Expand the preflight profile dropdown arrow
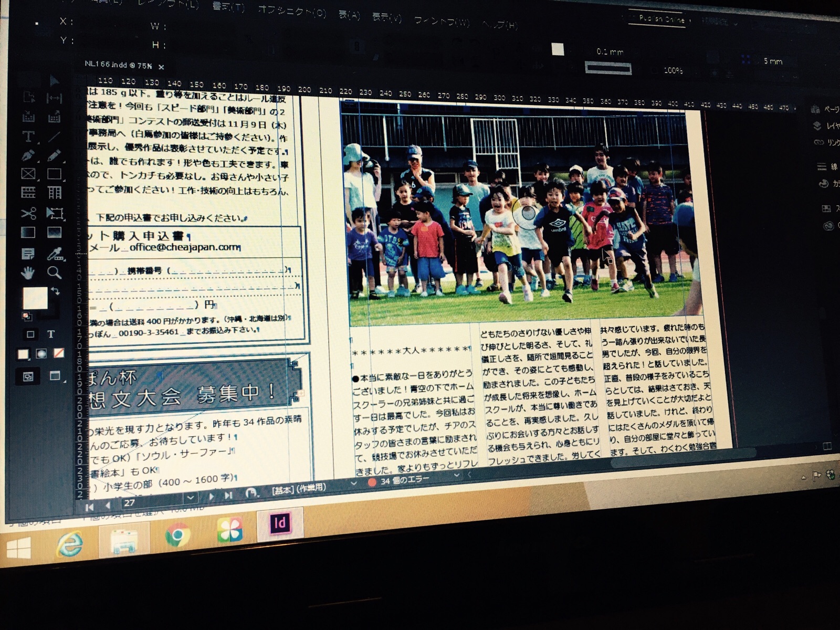 point(353,483)
